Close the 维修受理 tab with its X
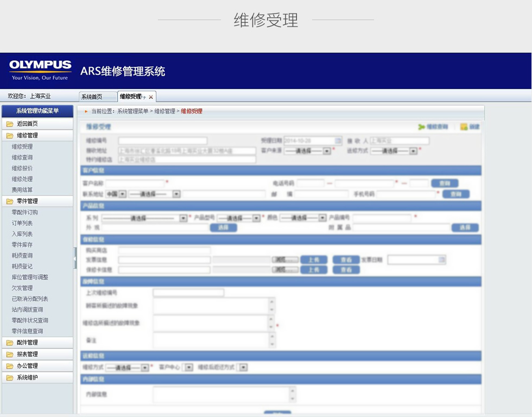This screenshot has height=417, width=532. [x=151, y=97]
